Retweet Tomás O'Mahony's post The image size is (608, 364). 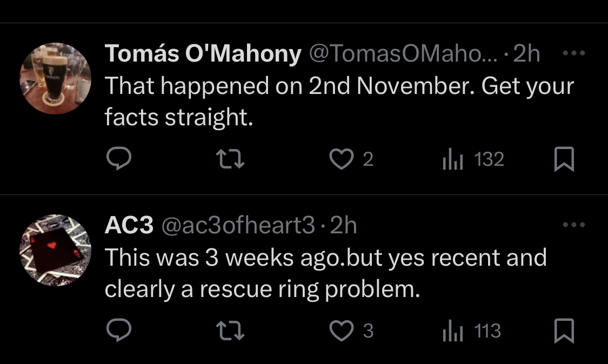pyautogui.click(x=230, y=159)
